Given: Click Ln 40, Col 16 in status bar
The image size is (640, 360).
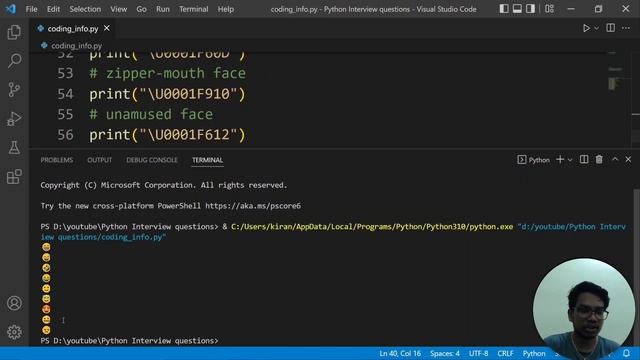Looking at the screenshot, I should (x=400, y=353).
